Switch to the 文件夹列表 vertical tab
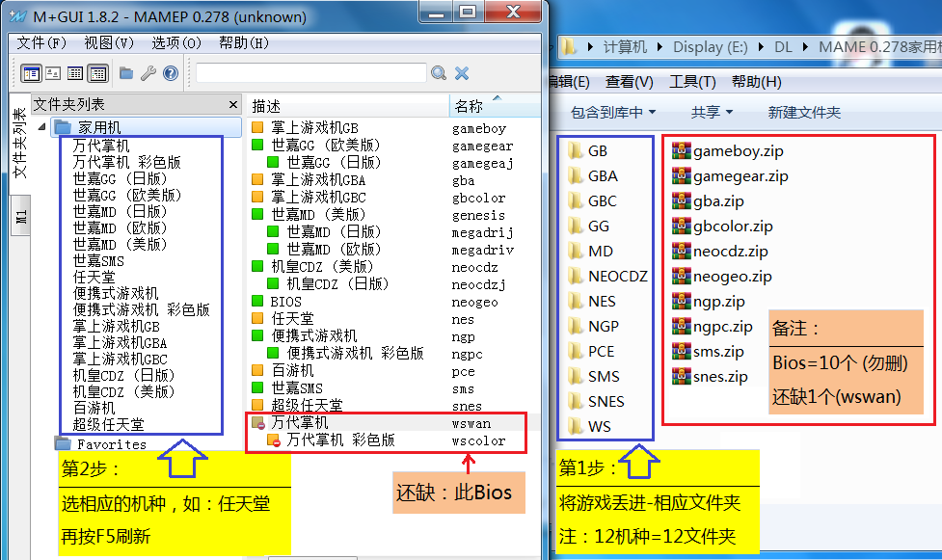 (20, 143)
